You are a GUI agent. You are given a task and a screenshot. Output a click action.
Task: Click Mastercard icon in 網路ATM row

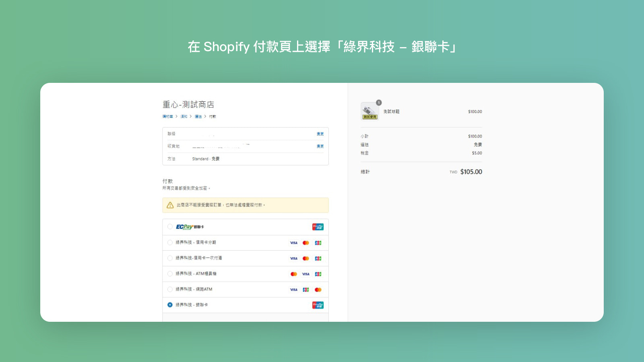point(318,290)
